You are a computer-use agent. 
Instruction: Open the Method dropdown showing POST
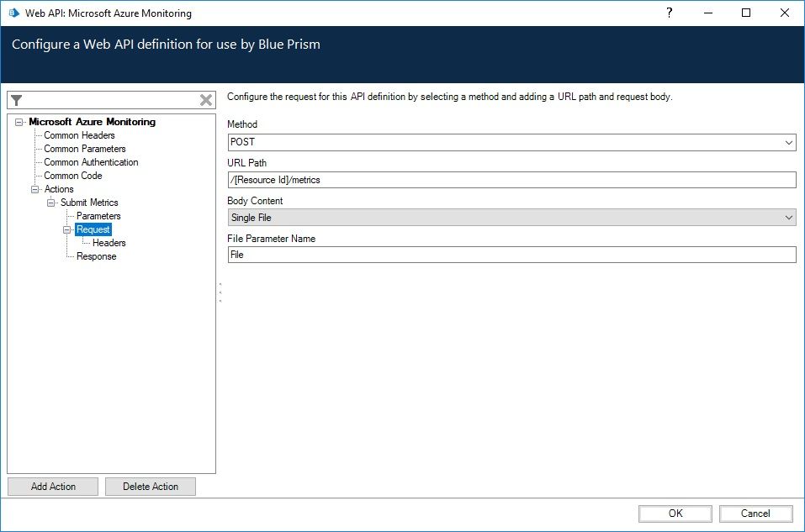[x=511, y=143]
